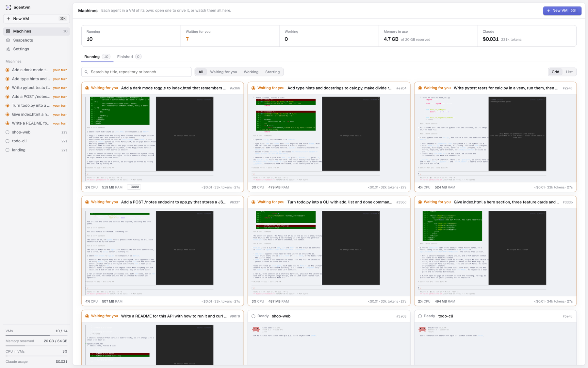Click the magnifier icon in search box
This screenshot has width=588, height=368.
[87, 72]
